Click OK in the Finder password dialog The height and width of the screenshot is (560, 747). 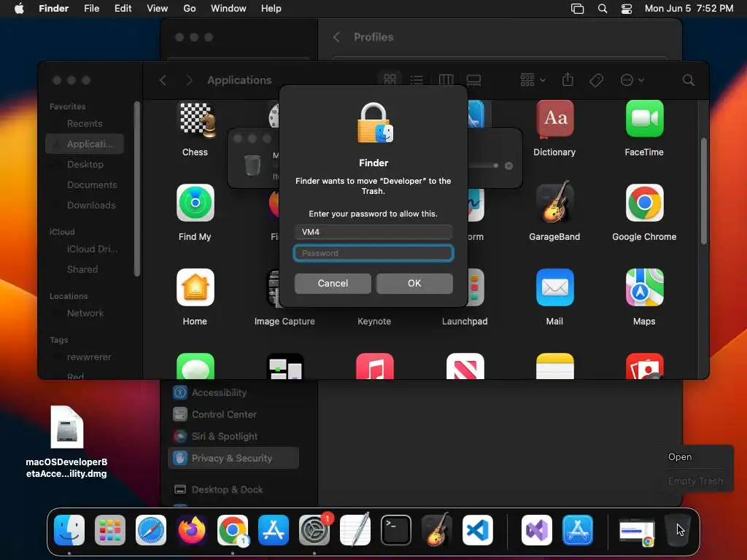pos(414,284)
